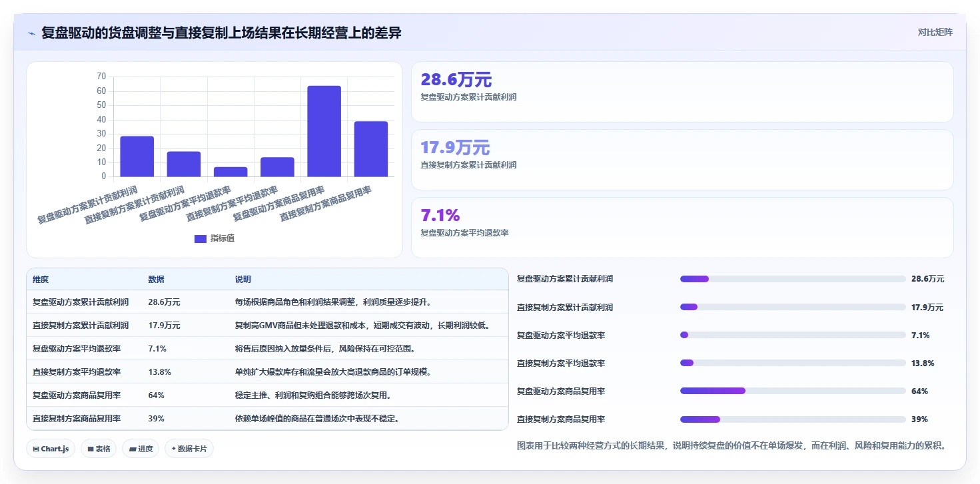Click the 直接复制方案平均退款率 bar in the chart
Image resolution: width=980 pixels, height=484 pixels.
[x=277, y=167]
